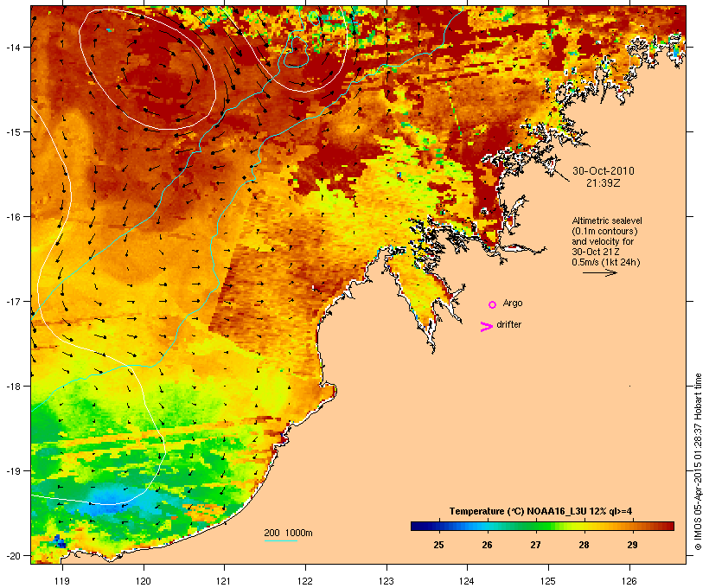This screenshot has height=588, width=709.
Task: Click the '0.5m/s (1kt 24h)' text
Action: tap(606, 262)
